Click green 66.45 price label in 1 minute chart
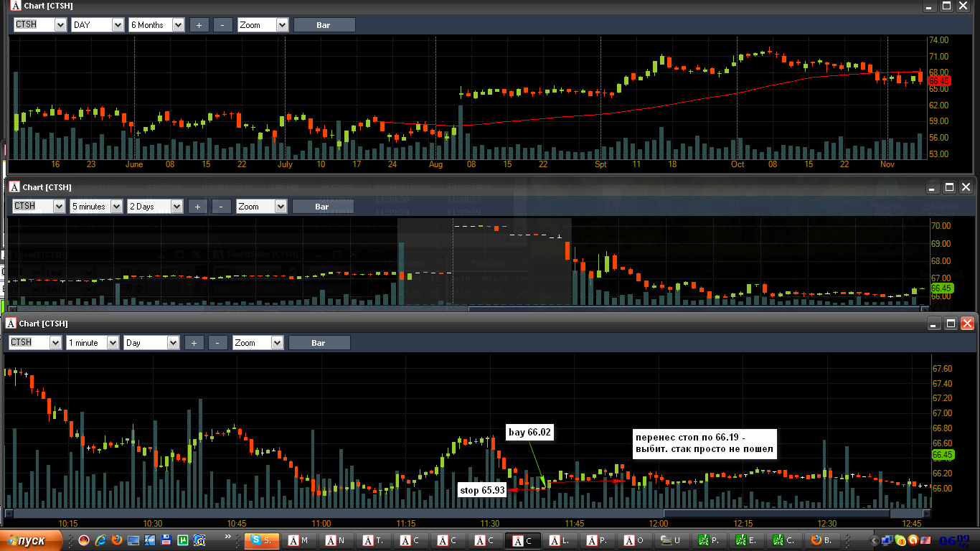The image size is (980, 551). click(x=942, y=455)
